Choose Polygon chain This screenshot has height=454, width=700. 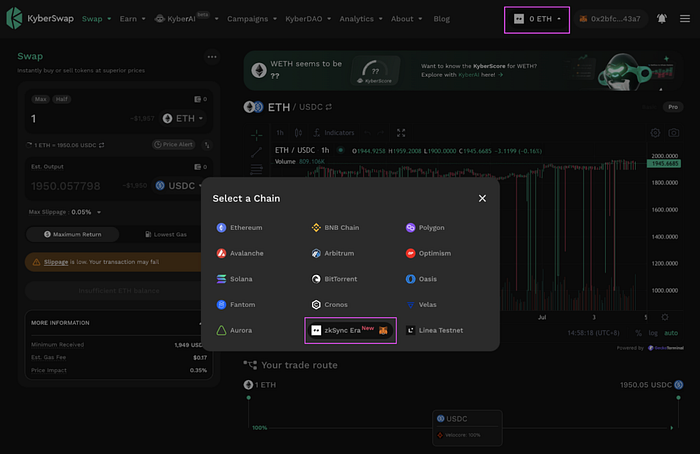pyautogui.click(x=425, y=228)
